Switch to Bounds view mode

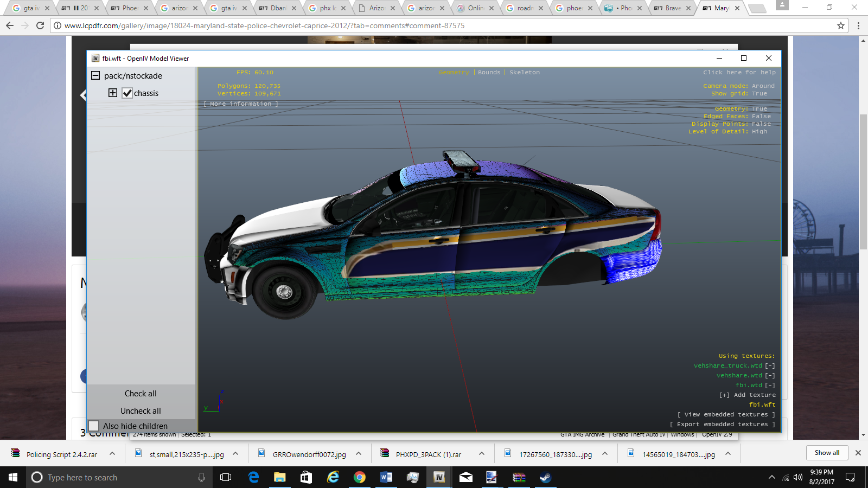click(489, 73)
